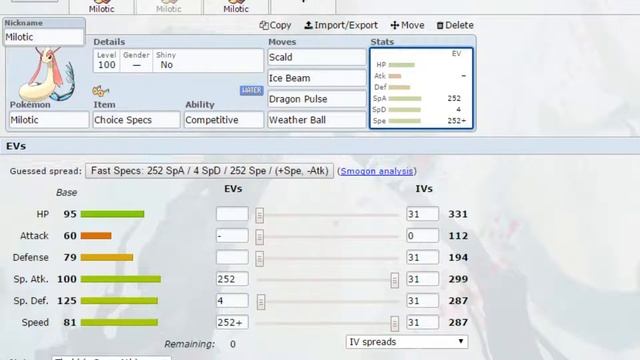Click the Attack total stat 112
The width and height of the screenshot is (640, 360).
[x=458, y=236]
